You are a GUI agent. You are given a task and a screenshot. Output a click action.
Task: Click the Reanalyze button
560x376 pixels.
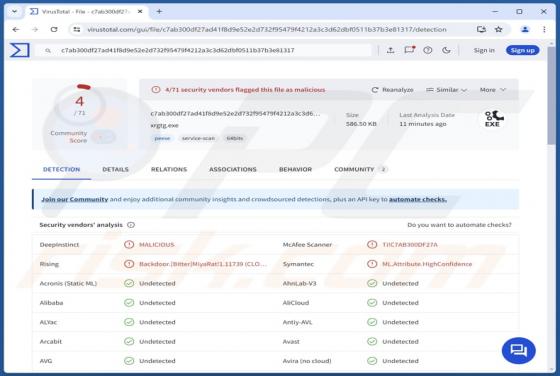point(392,90)
